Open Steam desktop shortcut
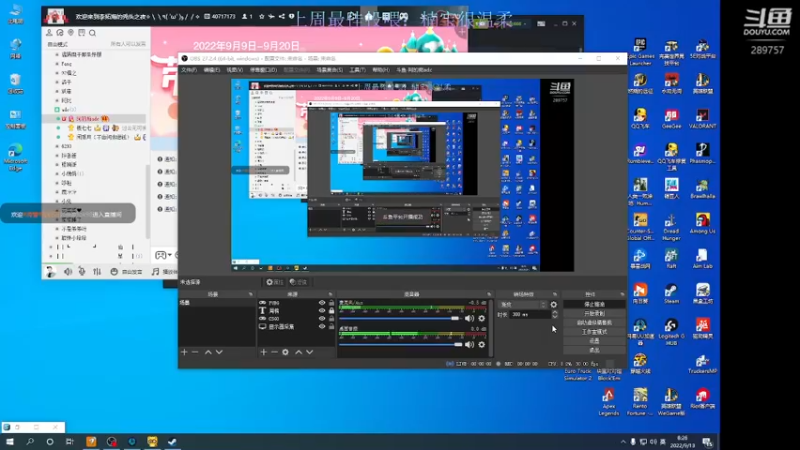The image size is (800, 450). pos(671,293)
